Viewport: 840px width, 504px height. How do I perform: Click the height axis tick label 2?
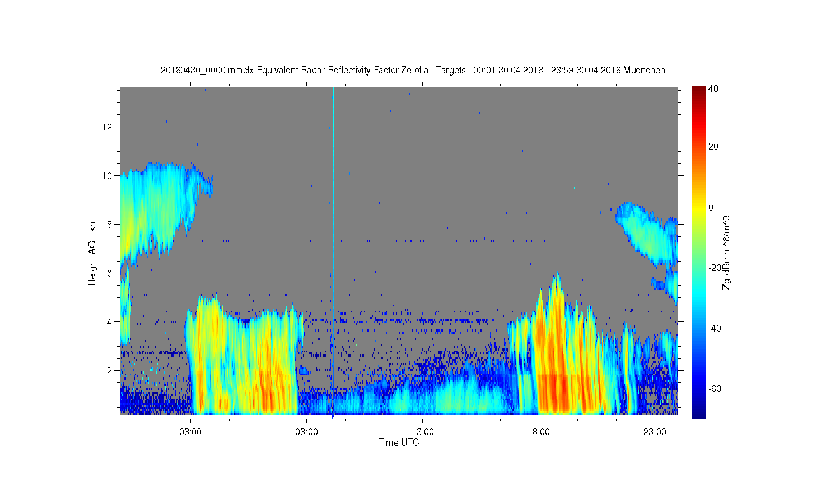(x=110, y=370)
